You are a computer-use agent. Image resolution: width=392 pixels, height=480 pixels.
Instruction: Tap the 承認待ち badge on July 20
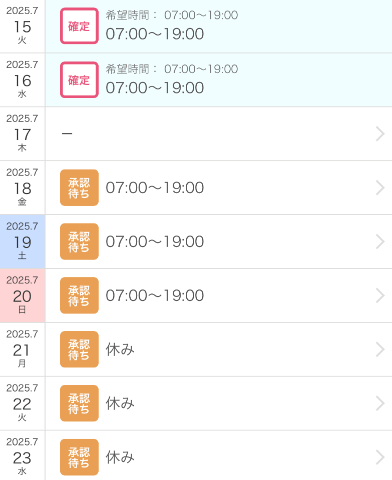[x=79, y=296]
